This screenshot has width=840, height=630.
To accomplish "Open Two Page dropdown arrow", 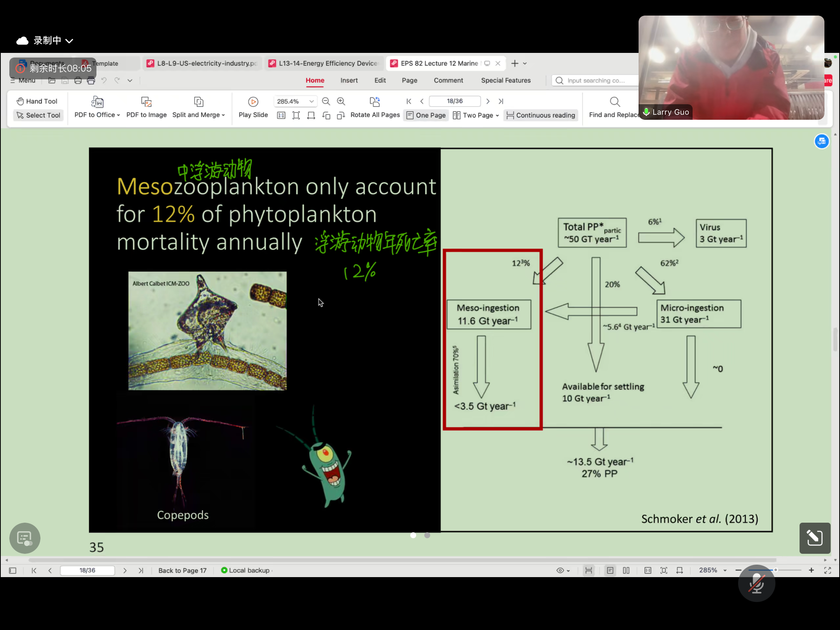I will (497, 115).
